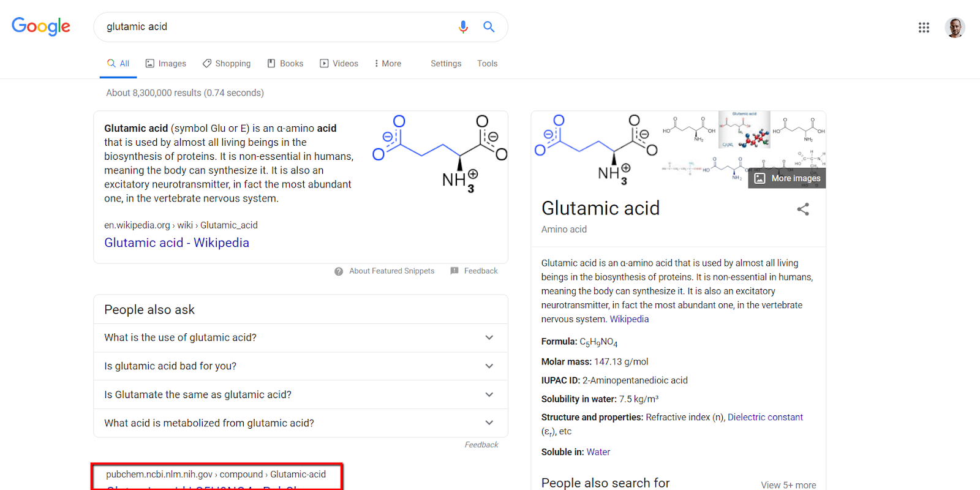
Task: Open the Google apps grid
Action: 924,28
